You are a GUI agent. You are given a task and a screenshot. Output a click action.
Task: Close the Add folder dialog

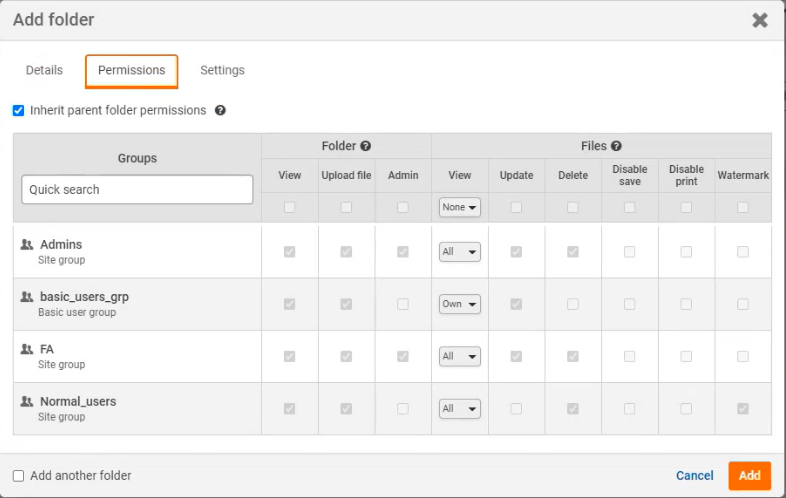point(760,20)
